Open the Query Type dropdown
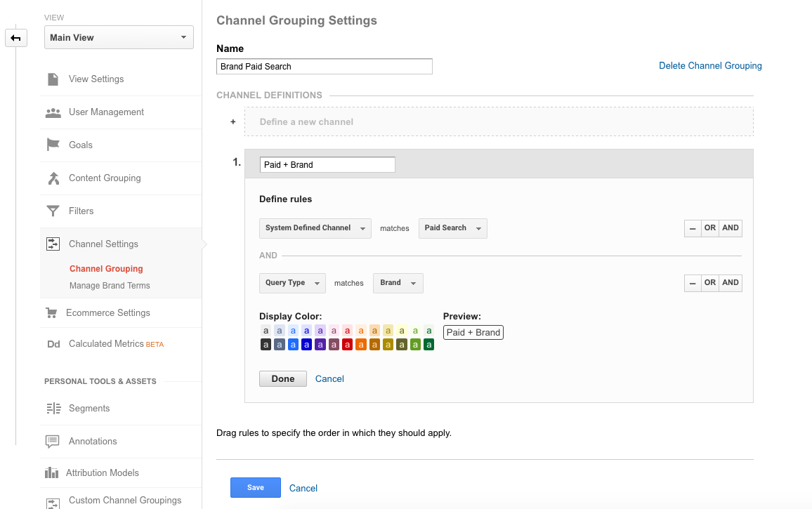Image resolution: width=812 pixels, height=509 pixels. pos(292,283)
